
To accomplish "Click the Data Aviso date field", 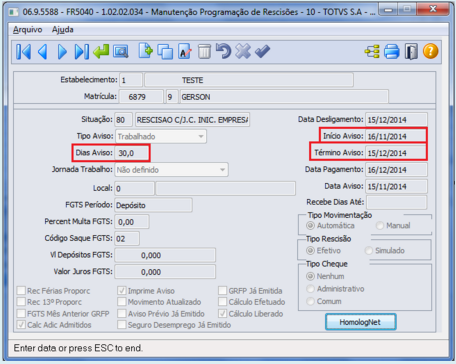I will click(396, 186).
